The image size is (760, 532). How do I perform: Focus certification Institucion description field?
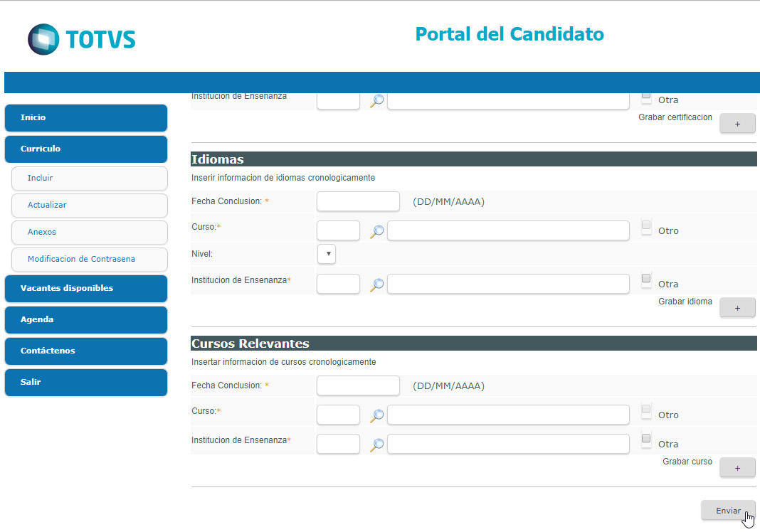508,101
